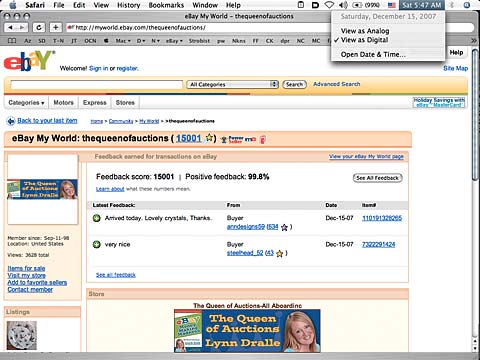Click Visit my store link

(27, 275)
